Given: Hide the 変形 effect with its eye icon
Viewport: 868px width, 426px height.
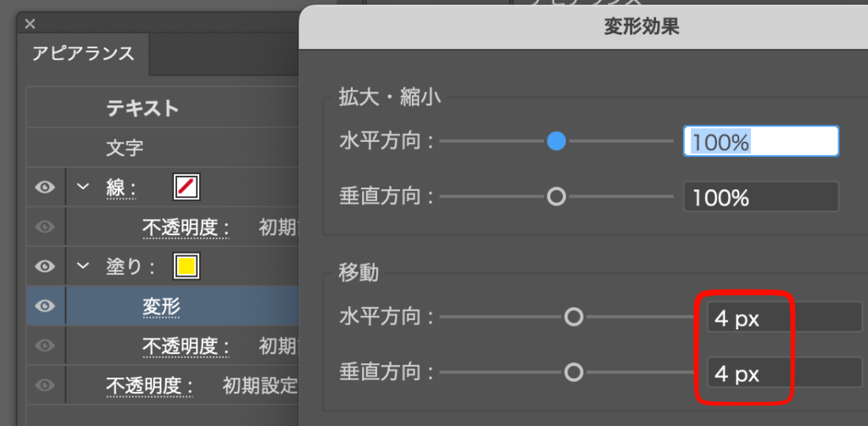Looking at the screenshot, I should 45,306.
